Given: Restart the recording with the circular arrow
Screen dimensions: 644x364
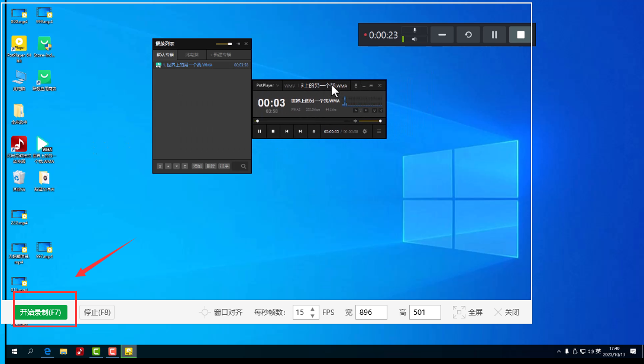Looking at the screenshot, I should 468,35.
